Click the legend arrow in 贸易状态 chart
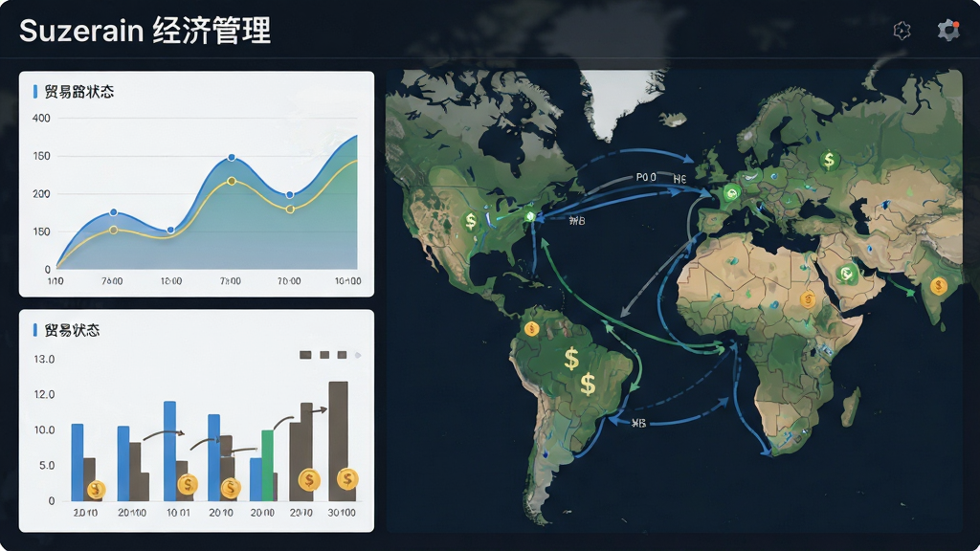Image resolution: width=980 pixels, height=551 pixels. click(x=358, y=355)
